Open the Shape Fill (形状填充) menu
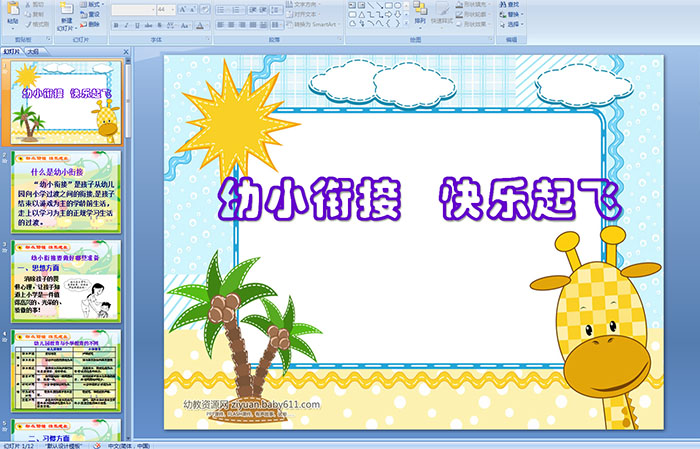Image resolution: width=700 pixels, height=449 pixels. coord(474,4)
